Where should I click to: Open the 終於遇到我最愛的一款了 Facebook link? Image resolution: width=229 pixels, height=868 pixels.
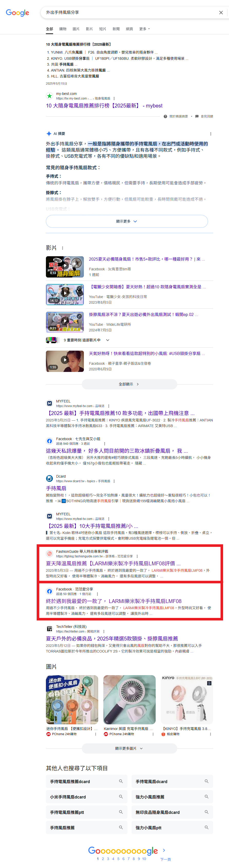[114, 601]
